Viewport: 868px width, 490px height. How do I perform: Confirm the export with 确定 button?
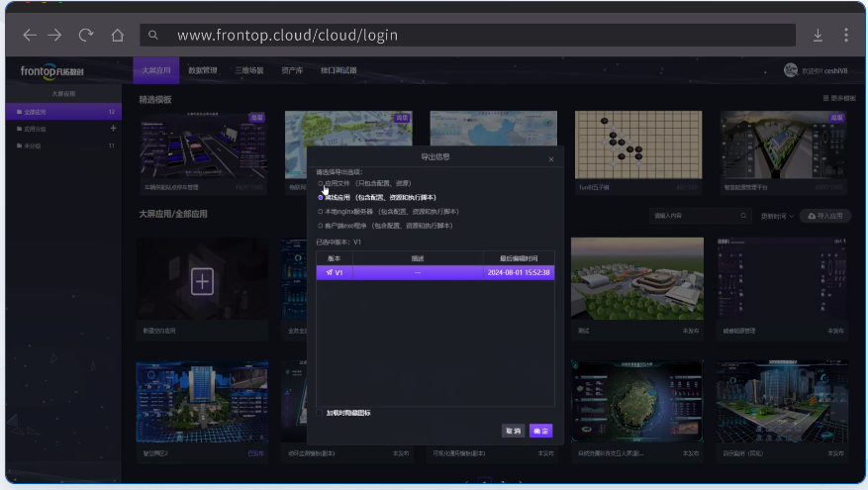[x=540, y=431]
